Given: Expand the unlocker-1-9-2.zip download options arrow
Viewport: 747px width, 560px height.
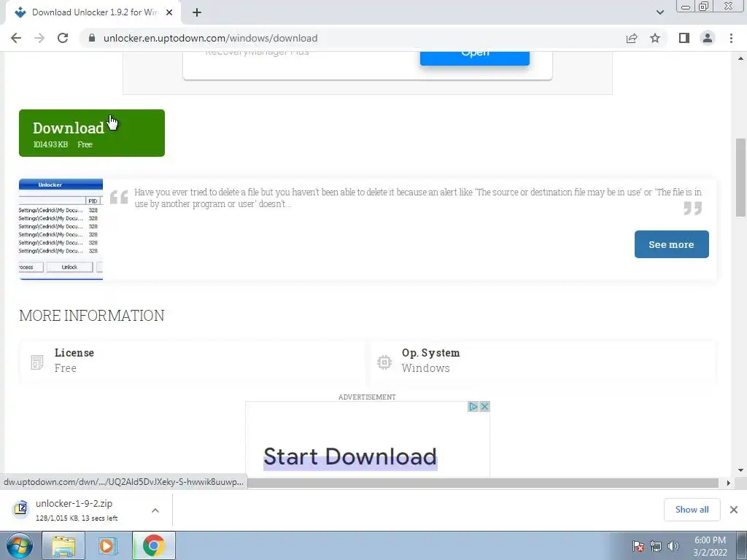Looking at the screenshot, I should [155, 510].
